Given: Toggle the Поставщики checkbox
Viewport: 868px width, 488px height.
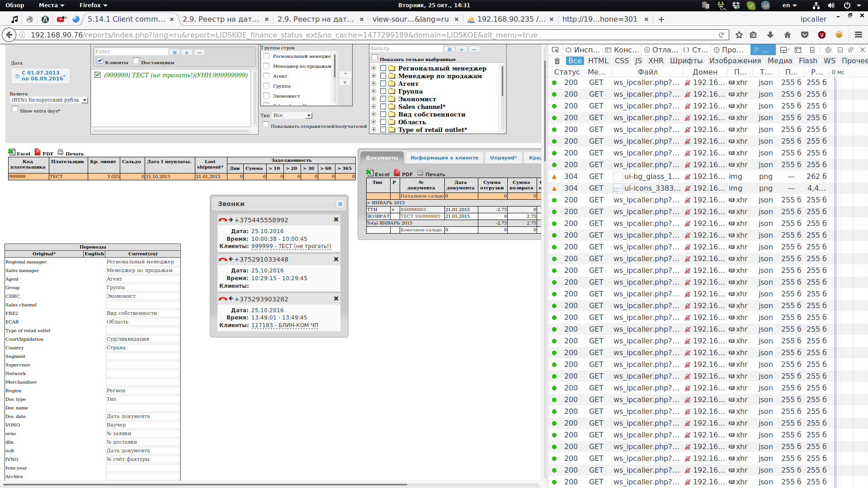Looking at the screenshot, I should [136, 61].
